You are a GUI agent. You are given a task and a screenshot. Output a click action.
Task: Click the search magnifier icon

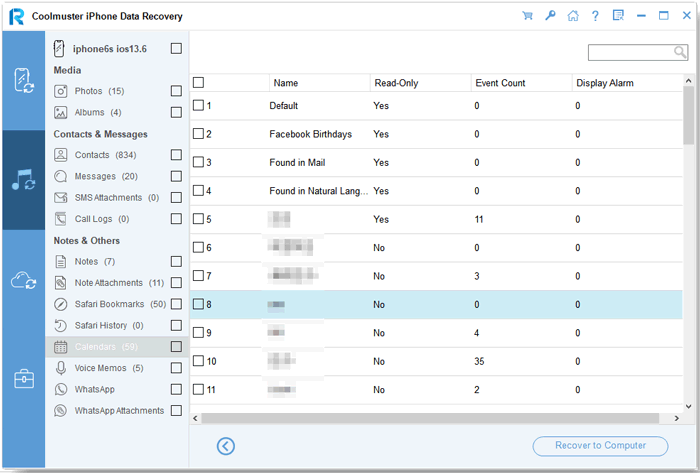click(x=680, y=52)
